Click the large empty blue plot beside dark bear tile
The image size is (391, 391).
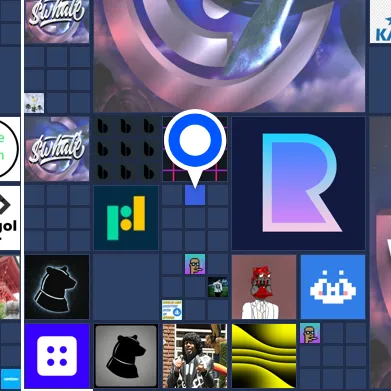[x=126, y=287]
